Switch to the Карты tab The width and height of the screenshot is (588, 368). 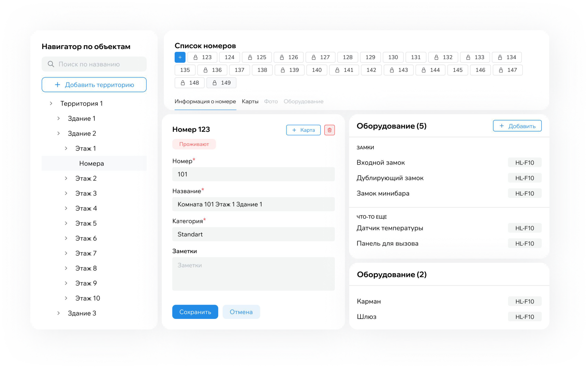click(250, 102)
